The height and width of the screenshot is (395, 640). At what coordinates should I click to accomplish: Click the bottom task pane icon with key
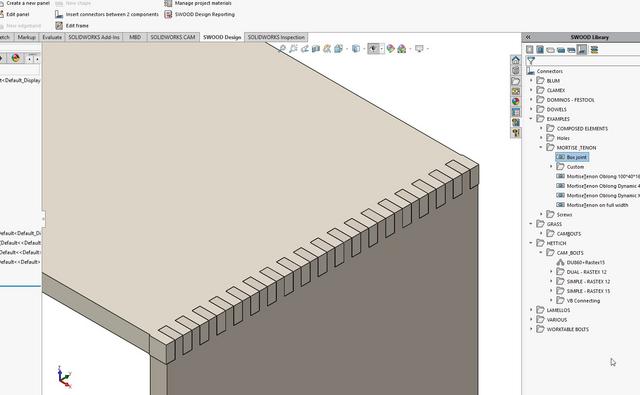(x=516, y=133)
